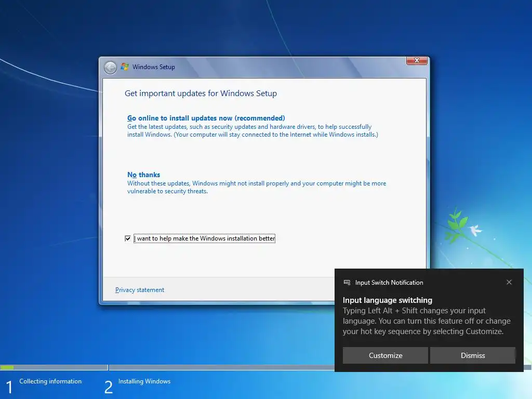Click the Customize button in notification
The height and width of the screenshot is (399, 532).
pyautogui.click(x=385, y=355)
